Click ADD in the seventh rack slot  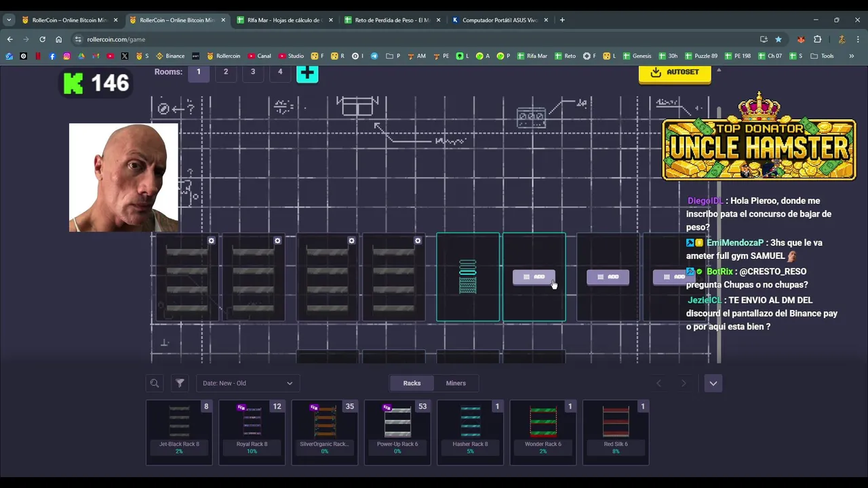click(x=608, y=277)
